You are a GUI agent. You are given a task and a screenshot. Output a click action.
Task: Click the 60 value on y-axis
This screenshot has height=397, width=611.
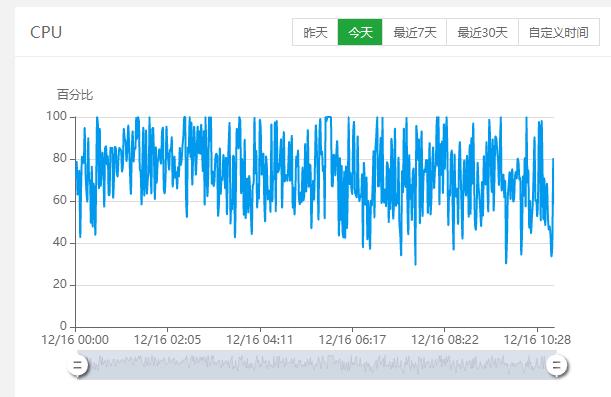60,200
